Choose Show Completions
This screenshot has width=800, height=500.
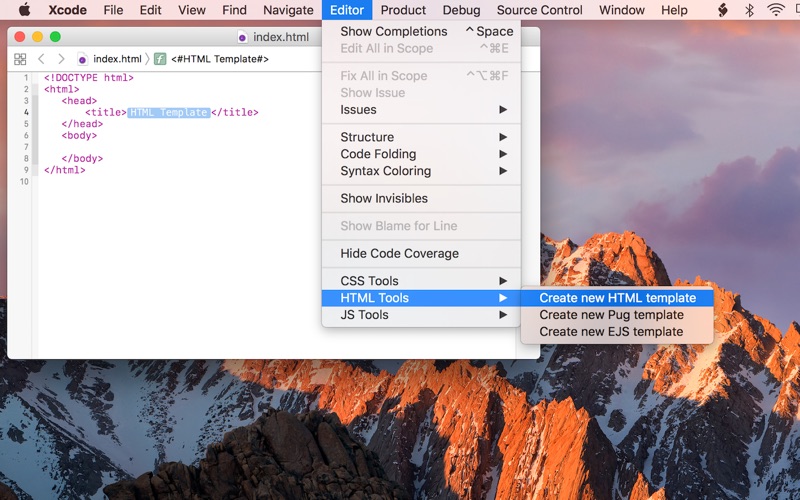421,32
